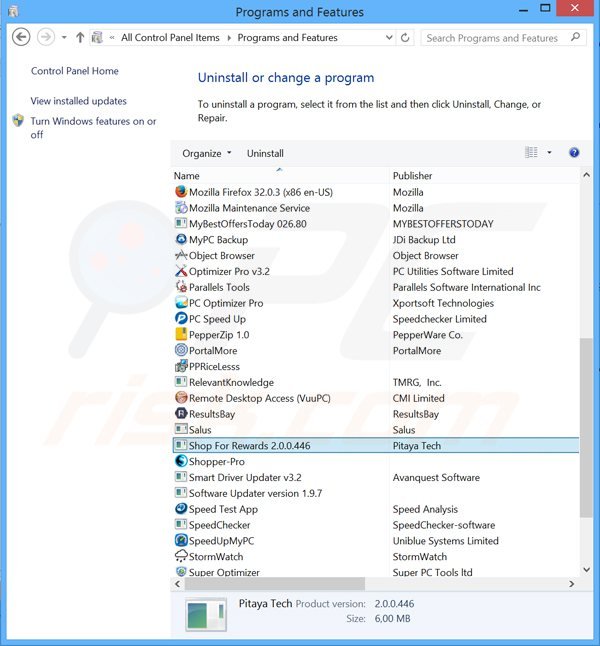Click publisher Avanquest Software
600x646 pixels.
pyautogui.click(x=436, y=477)
